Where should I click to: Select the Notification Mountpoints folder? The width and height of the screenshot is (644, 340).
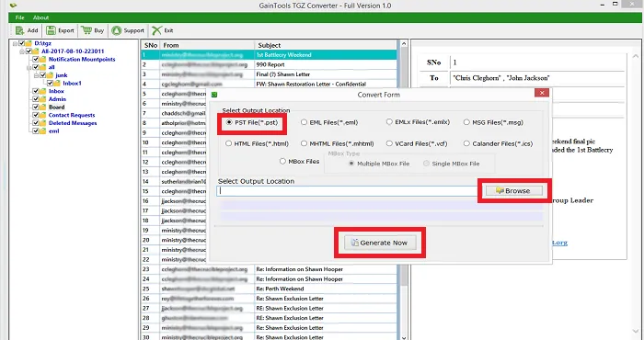coord(82,59)
